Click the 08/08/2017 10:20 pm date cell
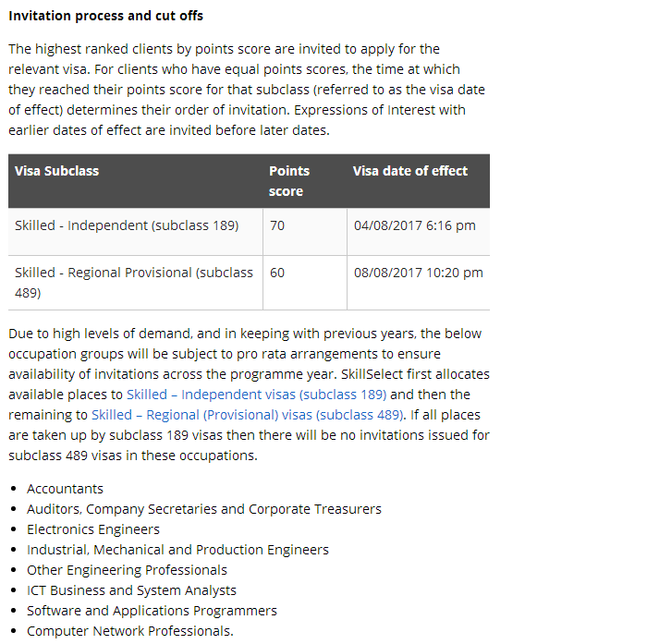 [x=419, y=273]
